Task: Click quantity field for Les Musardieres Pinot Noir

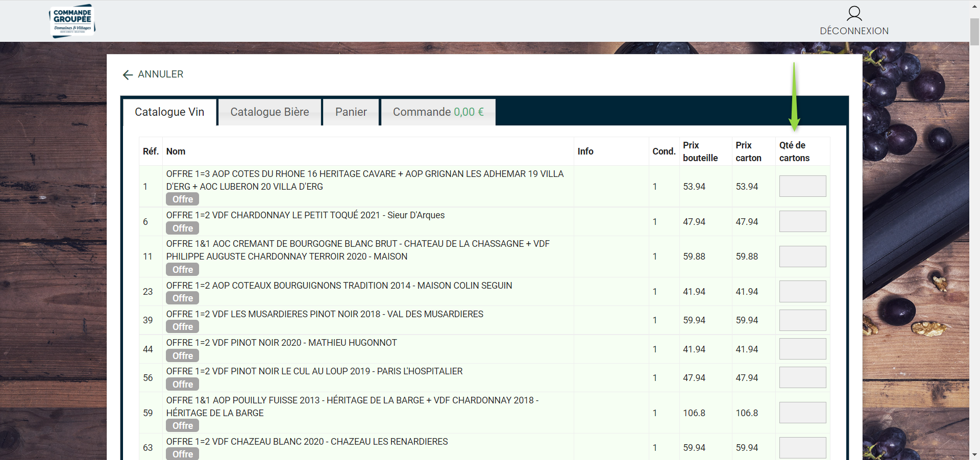Action: [x=802, y=320]
